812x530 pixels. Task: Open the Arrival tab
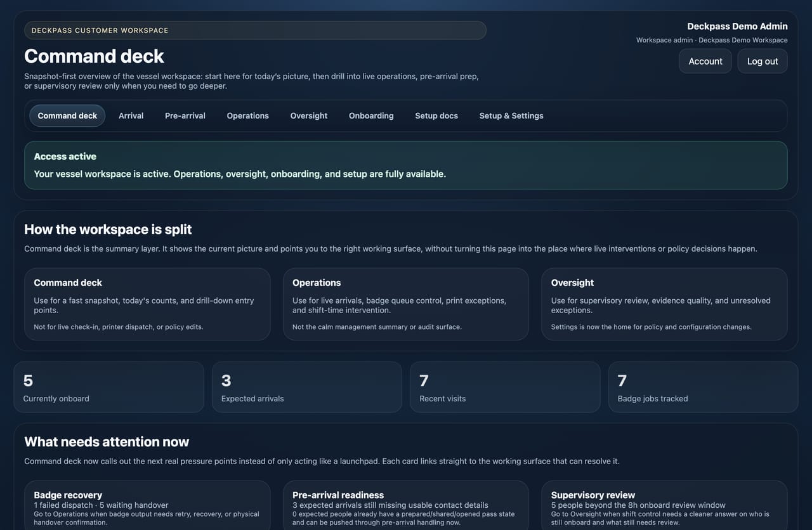click(131, 115)
